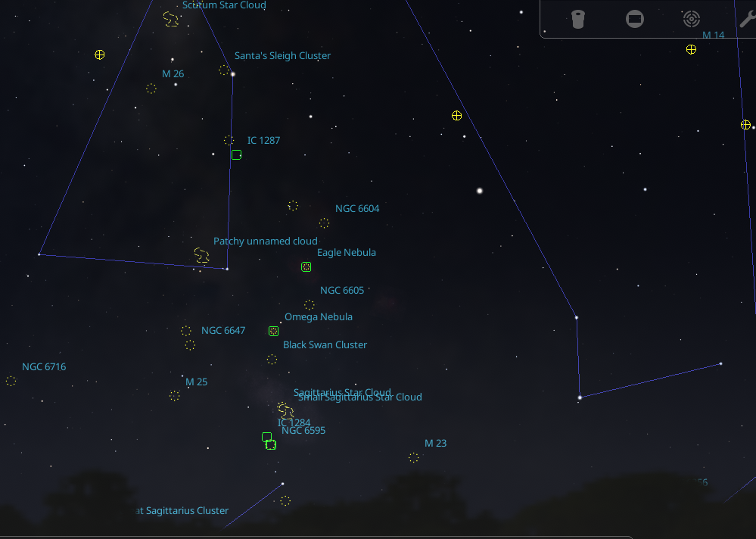Viewport: 756px width, 539px height.
Task: Toggle the Telrad sight icon
Action: (x=692, y=19)
